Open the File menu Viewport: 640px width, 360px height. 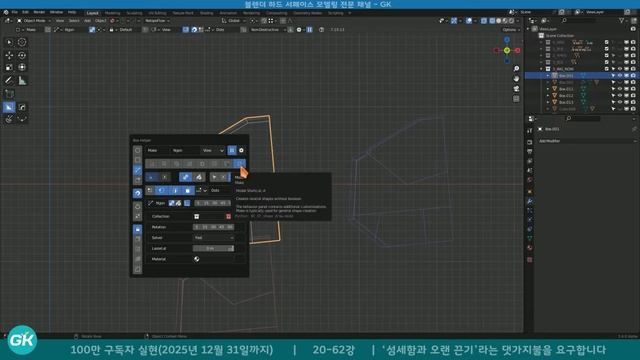[15, 12]
